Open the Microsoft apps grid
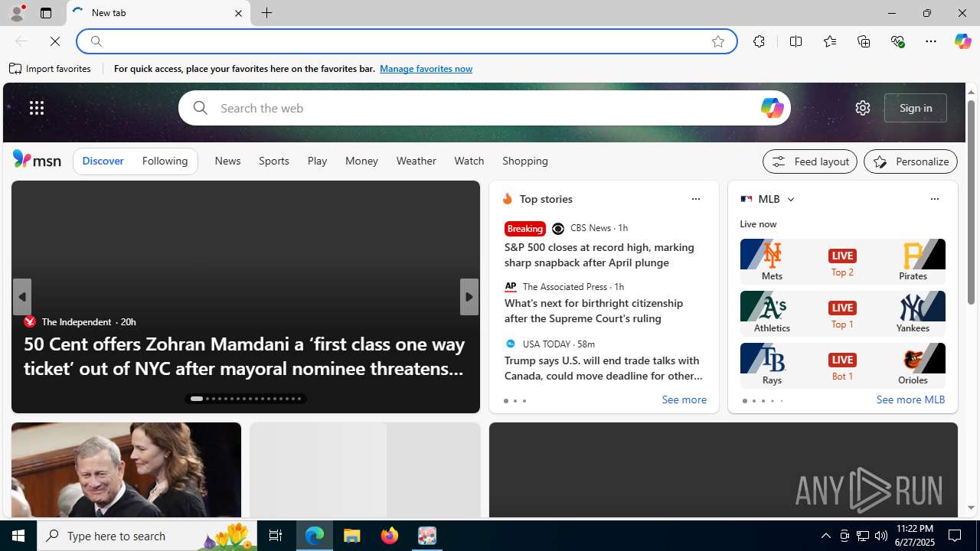The width and height of the screenshot is (980, 551). click(37, 108)
